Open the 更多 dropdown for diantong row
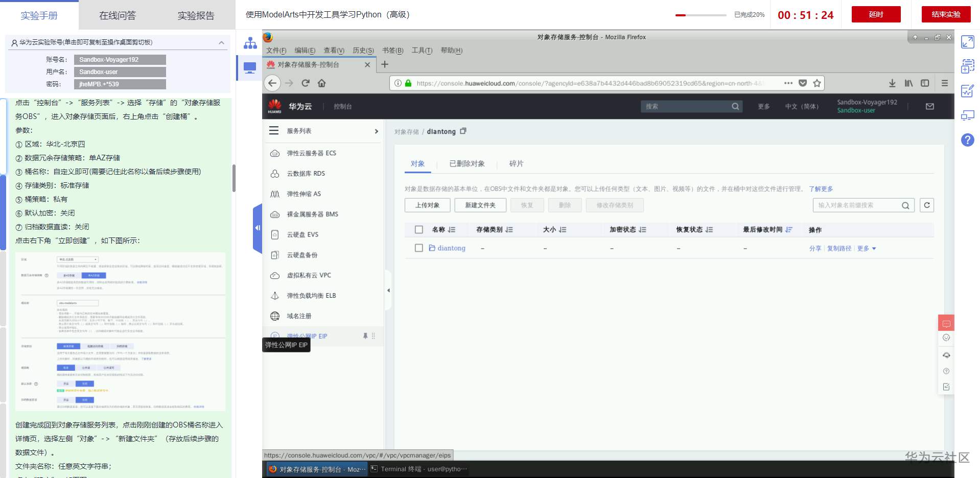 867,249
